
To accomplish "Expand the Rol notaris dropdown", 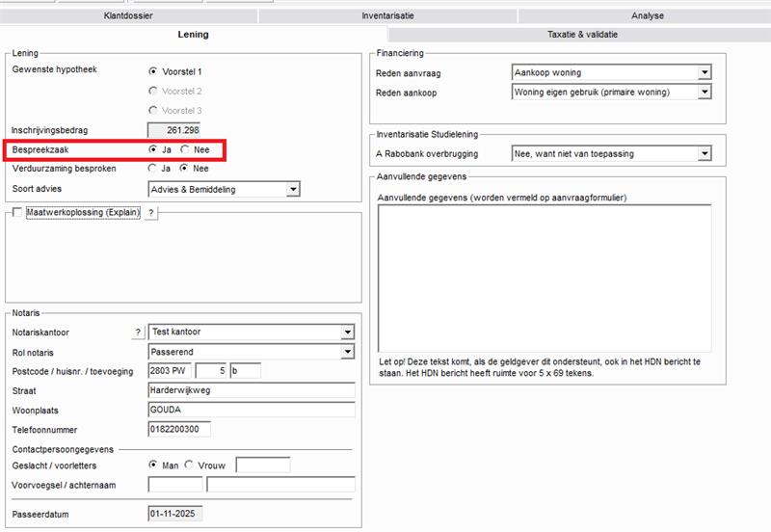I will tap(347, 352).
